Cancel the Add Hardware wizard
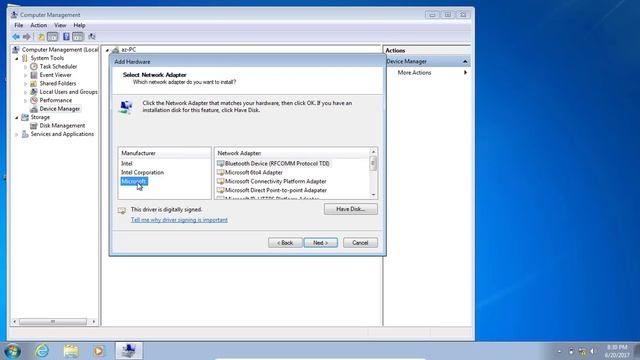This screenshot has width=640, height=360. coord(360,242)
